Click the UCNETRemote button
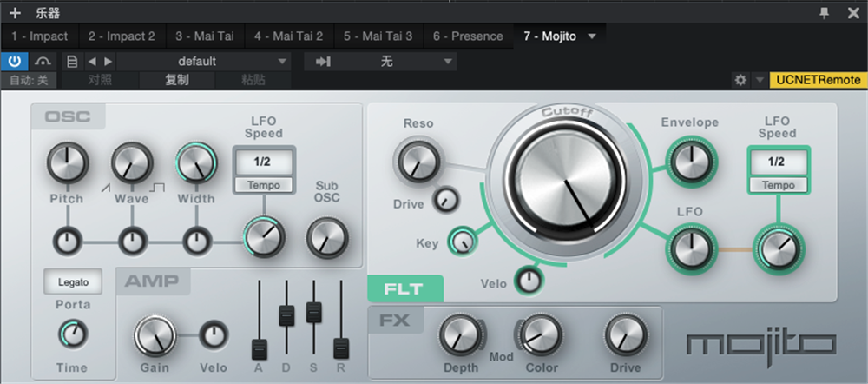 tap(818, 80)
